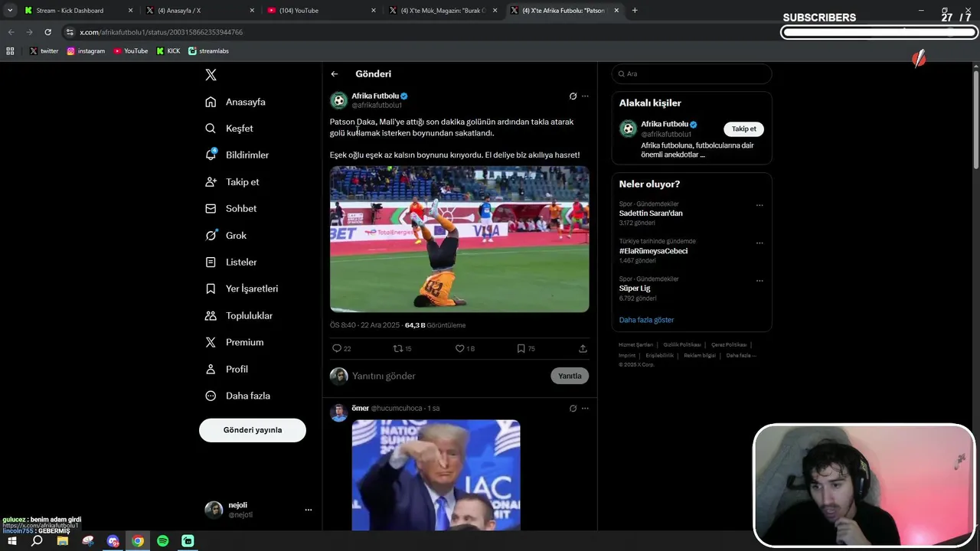Open Listeler in the sidebar
The width and height of the screenshot is (980, 551).
pos(231,262)
